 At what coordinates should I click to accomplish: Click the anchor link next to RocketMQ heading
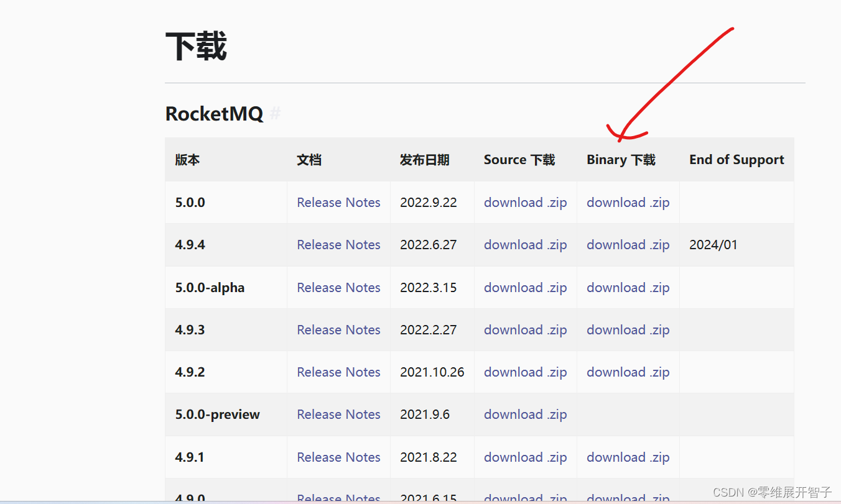pos(275,114)
